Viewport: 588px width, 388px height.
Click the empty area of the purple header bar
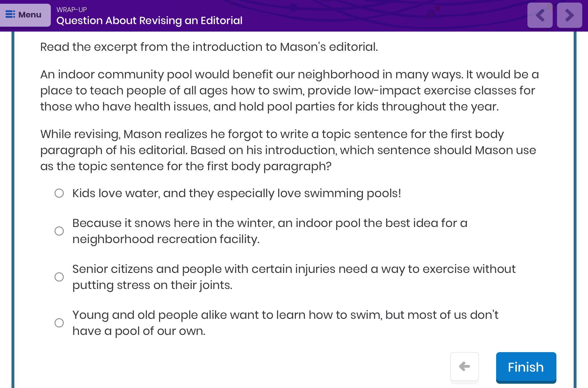click(373, 16)
